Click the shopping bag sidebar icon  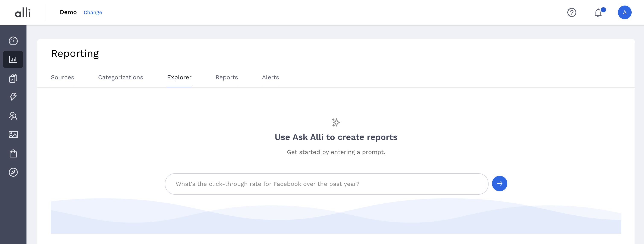(x=13, y=153)
